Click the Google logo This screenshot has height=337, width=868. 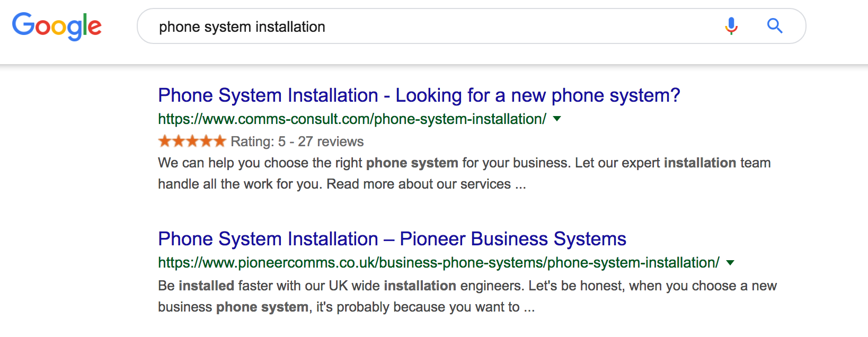(x=57, y=26)
